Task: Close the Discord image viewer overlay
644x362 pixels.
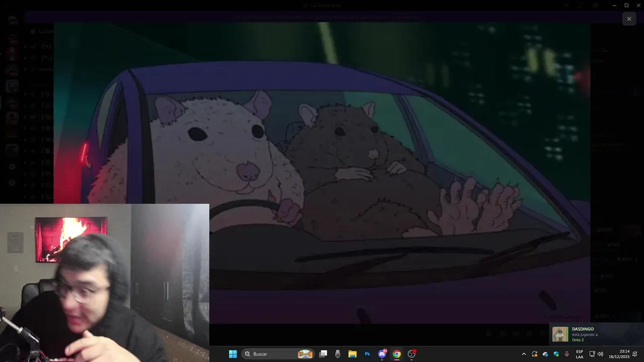Action: (x=629, y=19)
